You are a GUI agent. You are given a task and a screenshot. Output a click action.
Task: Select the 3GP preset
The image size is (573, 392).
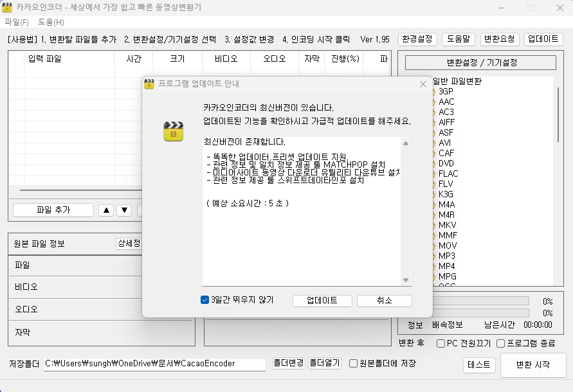446,91
